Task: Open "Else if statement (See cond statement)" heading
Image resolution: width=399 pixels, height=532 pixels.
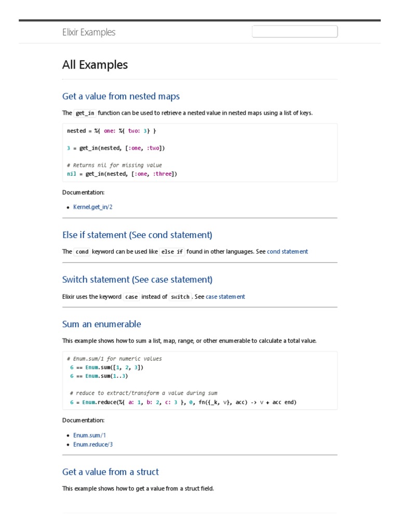Action: (137, 235)
